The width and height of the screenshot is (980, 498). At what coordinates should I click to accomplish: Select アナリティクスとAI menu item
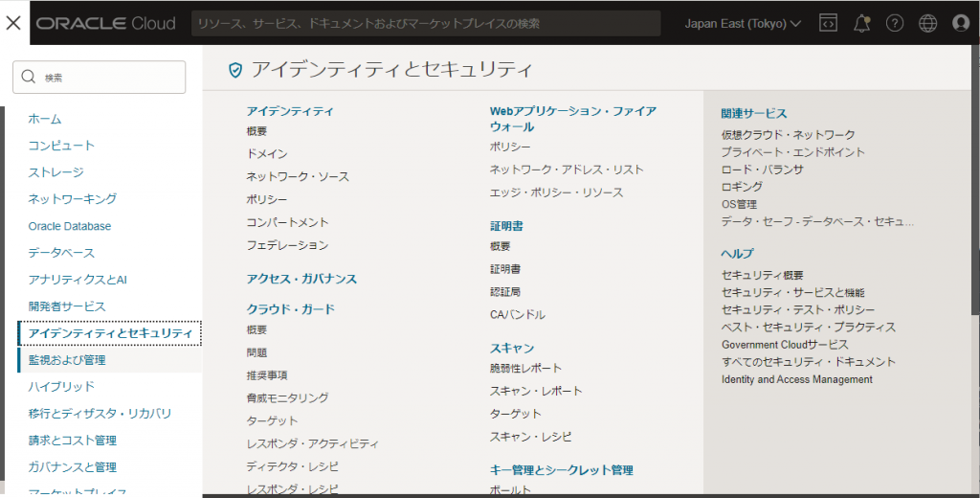point(78,280)
